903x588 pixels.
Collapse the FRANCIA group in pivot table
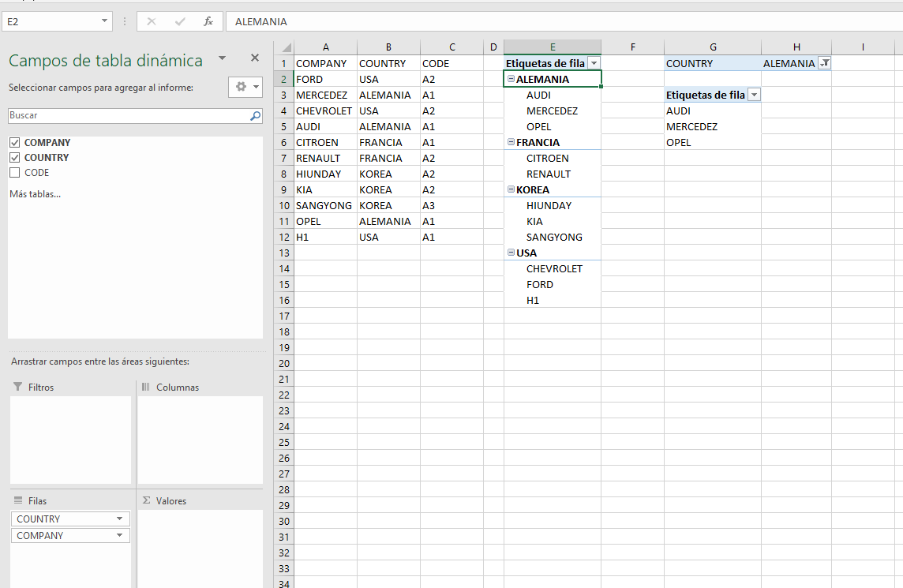pos(511,142)
